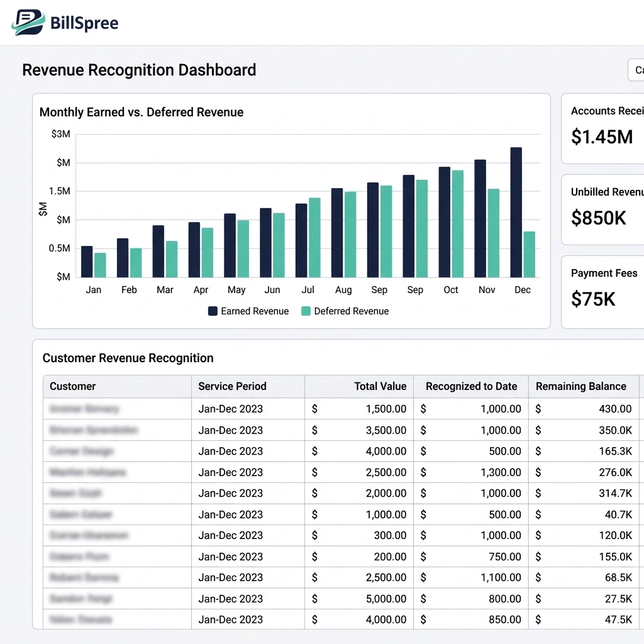Screen dimensions: 644x644
Task: Select the July Deferred Revenue bar
Action: pyautogui.click(x=314, y=237)
